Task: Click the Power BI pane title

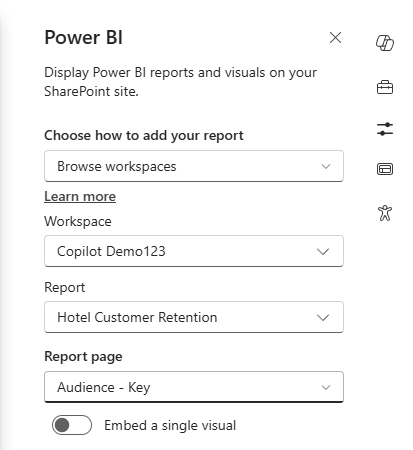Action: [84, 37]
